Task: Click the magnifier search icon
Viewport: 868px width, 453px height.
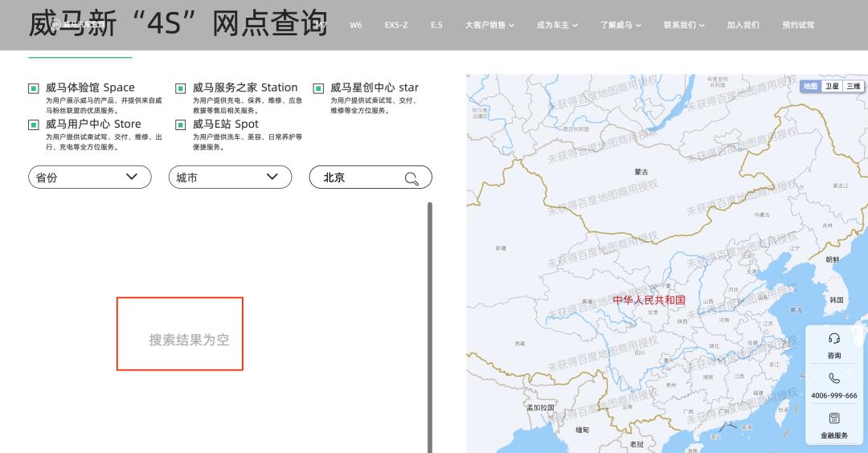Action: click(x=411, y=178)
